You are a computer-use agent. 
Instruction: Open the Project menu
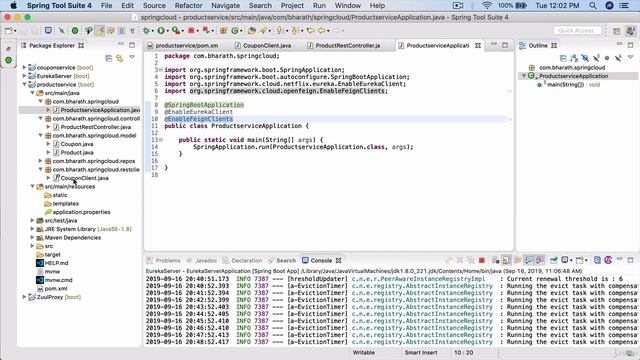point(292,6)
